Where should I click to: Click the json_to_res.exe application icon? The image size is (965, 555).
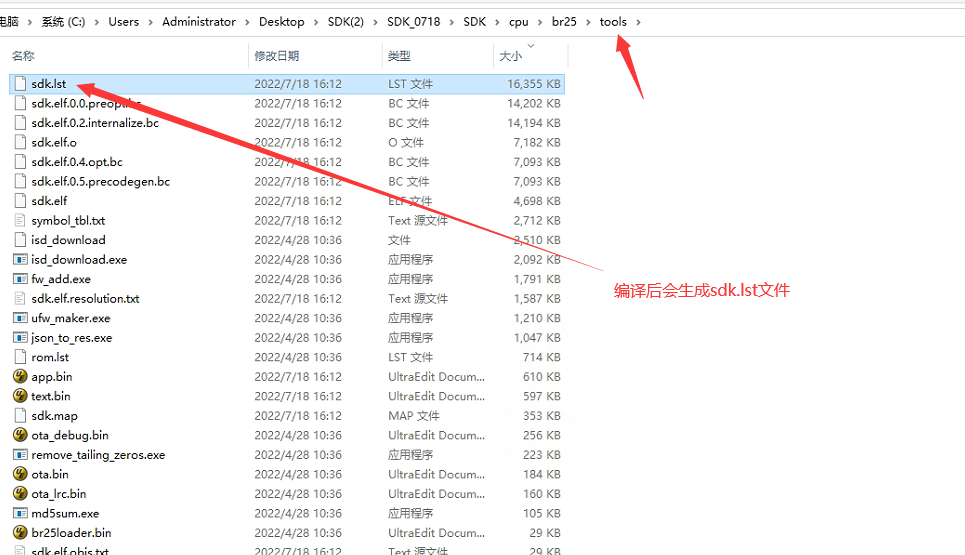click(x=20, y=338)
